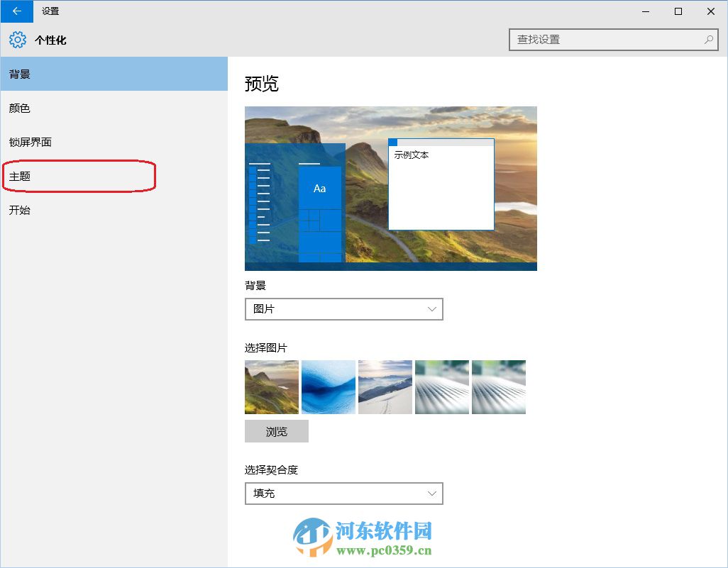728x568 pixels.
Task: Open the 开始 settings section
Action: (x=19, y=210)
